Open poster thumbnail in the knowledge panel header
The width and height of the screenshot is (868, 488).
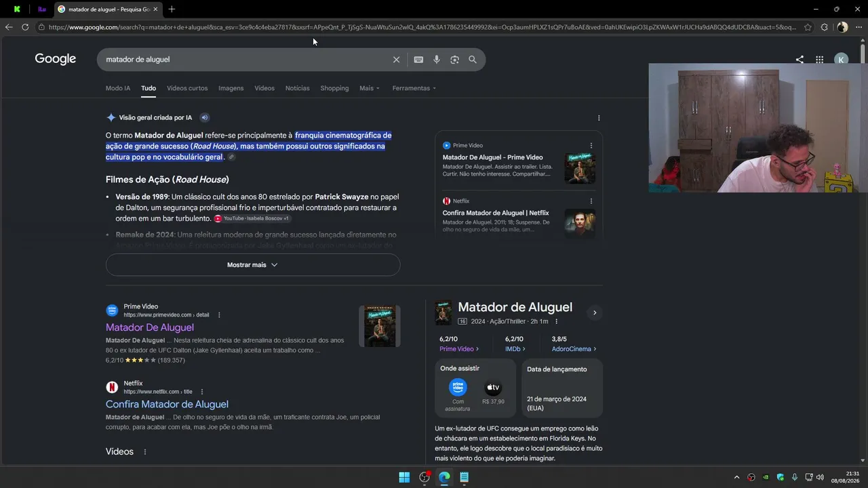(x=443, y=312)
